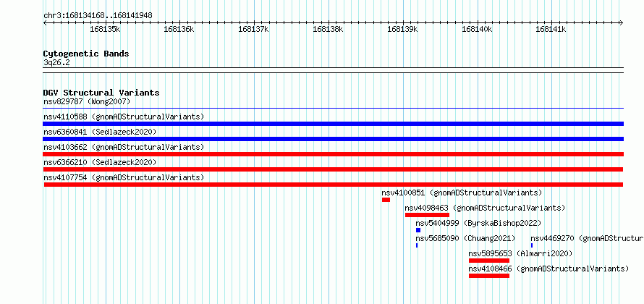
Task: Click the nsv4100851 variant label
Action: [462, 193]
